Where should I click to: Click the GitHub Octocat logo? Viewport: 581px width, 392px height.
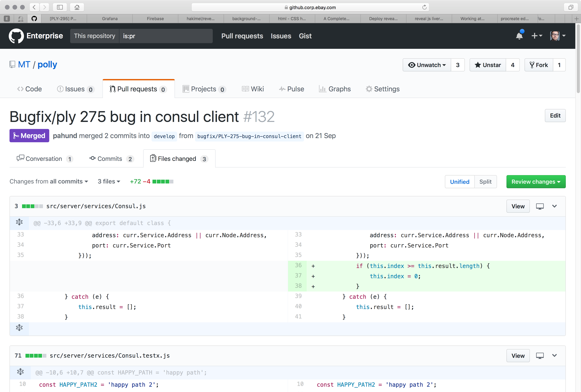(16, 36)
